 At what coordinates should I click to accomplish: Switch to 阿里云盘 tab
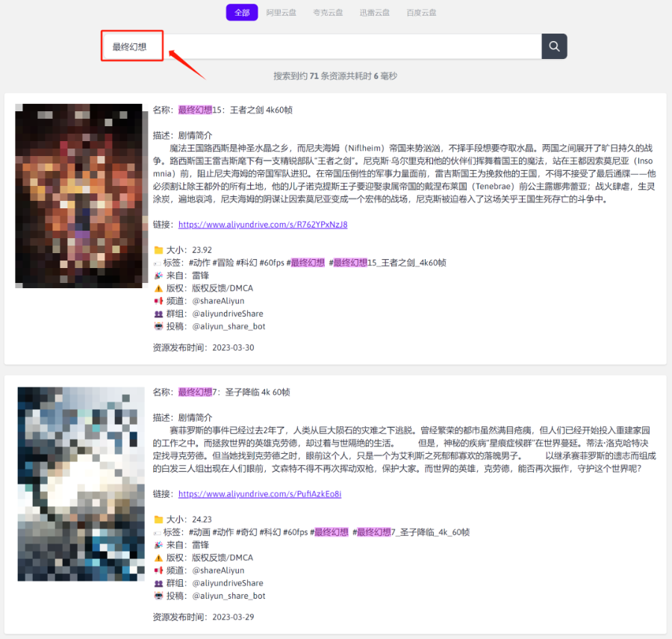[281, 13]
